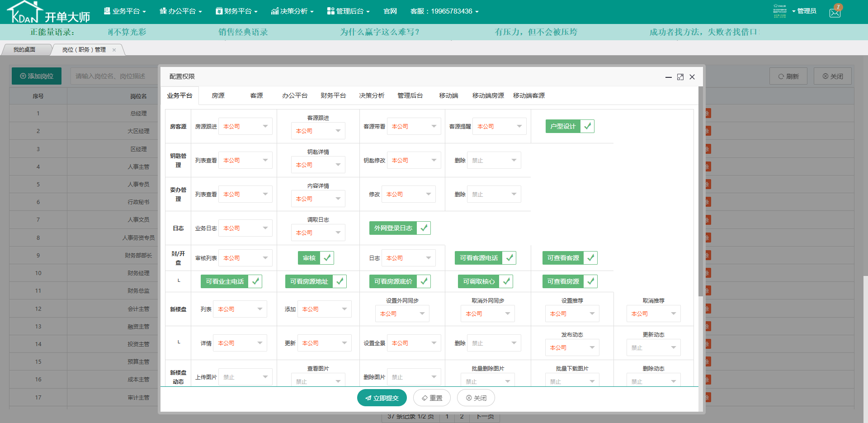This screenshot has width=868, height=423.
Task: Open the top navigation 管理后台 menu
Action: [348, 11]
